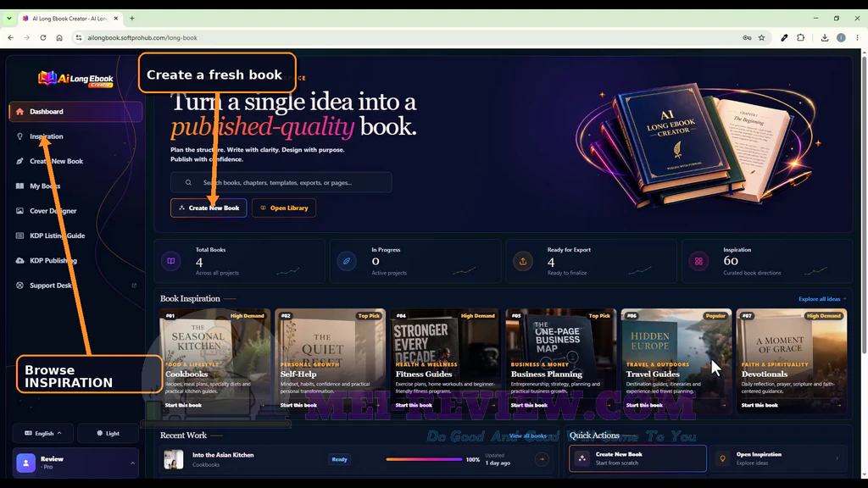Open the Chrome three-dot menu

pyautogui.click(x=857, y=37)
